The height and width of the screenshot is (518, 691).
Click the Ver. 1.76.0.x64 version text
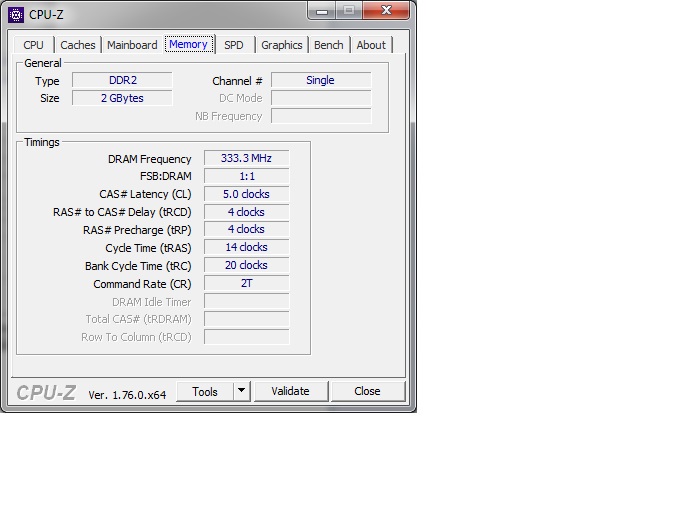127,395
